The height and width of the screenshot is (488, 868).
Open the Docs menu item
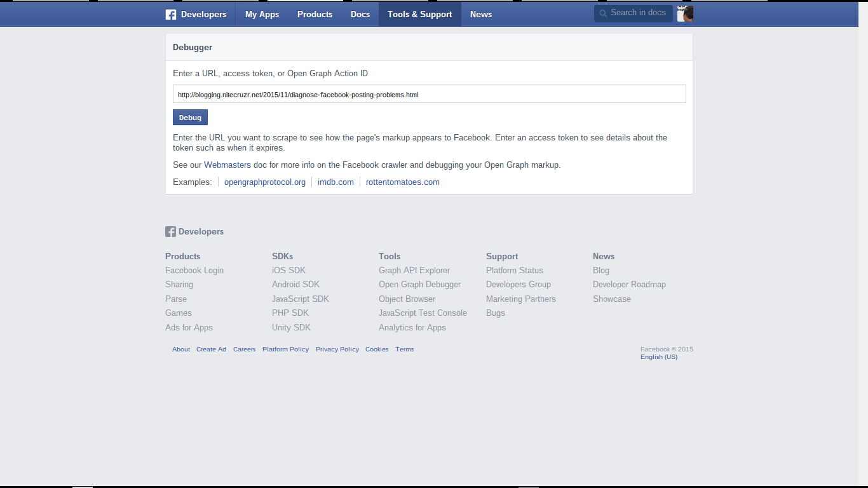[360, 14]
